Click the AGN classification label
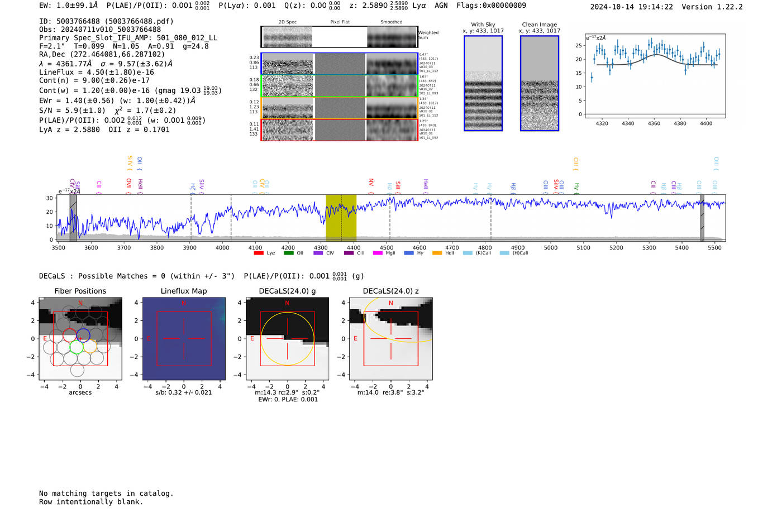Screen dimensions: 782x532 pos(441,6)
